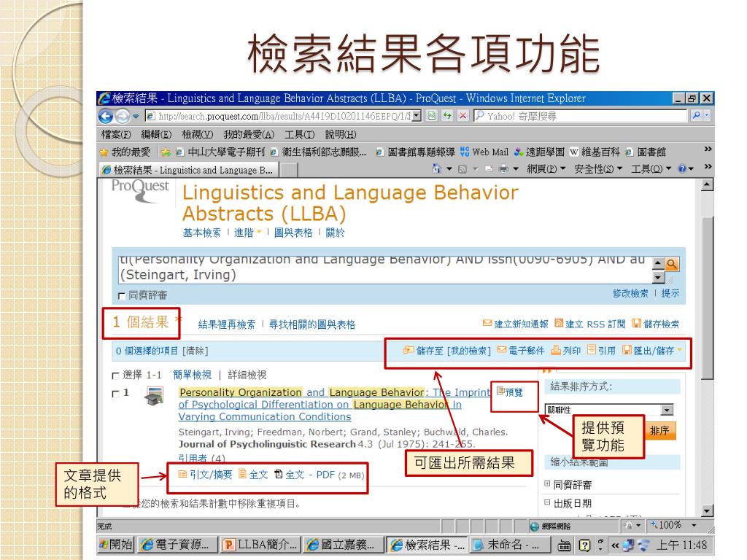Click the Refresh page icon
Image resolution: width=747 pixels, height=560 pixels.
click(447, 116)
